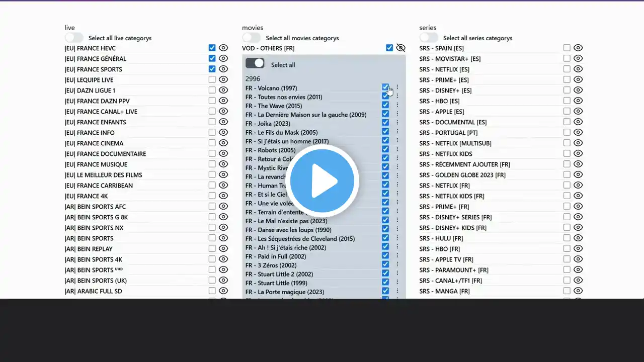The image size is (644, 362).
Task: Click eye icon for SRS - SPAIN [ES]
Action: 578,48
